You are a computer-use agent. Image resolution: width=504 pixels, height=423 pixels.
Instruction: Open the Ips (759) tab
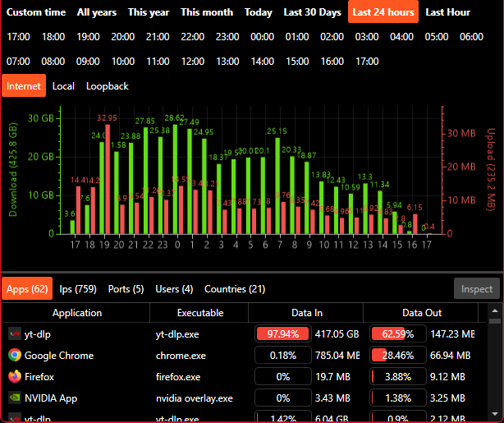pos(78,289)
